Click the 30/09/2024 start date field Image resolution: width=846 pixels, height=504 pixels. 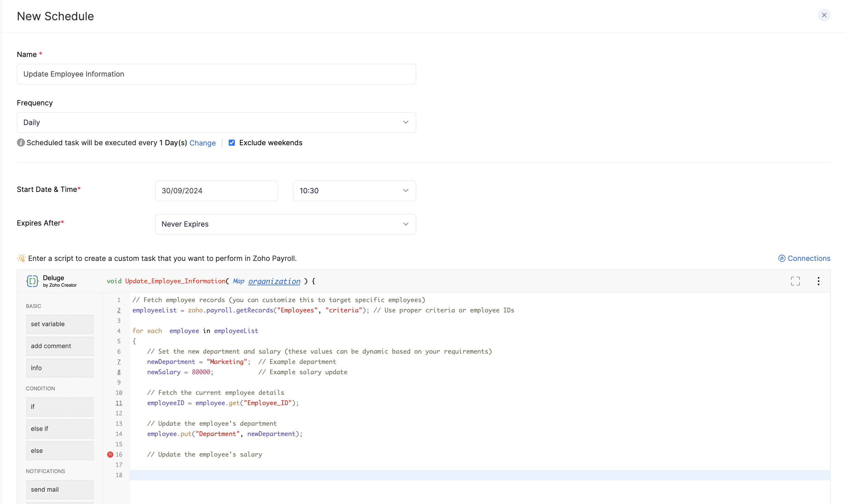(216, 191)
